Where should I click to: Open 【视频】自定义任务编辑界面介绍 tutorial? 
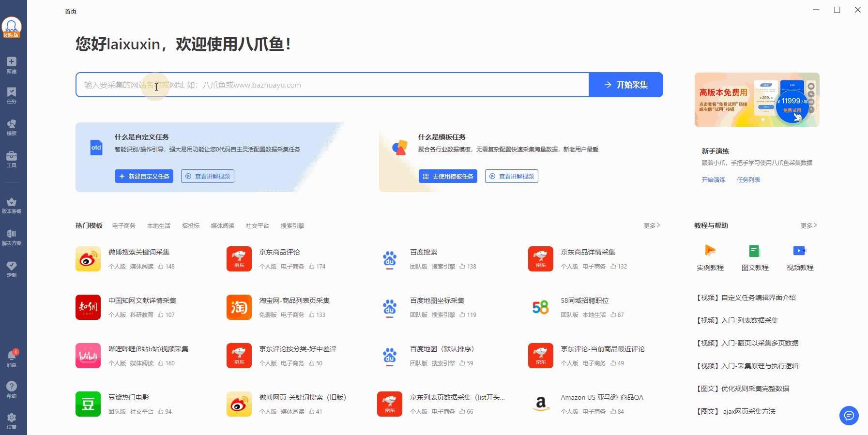click(x=746, y=298)
